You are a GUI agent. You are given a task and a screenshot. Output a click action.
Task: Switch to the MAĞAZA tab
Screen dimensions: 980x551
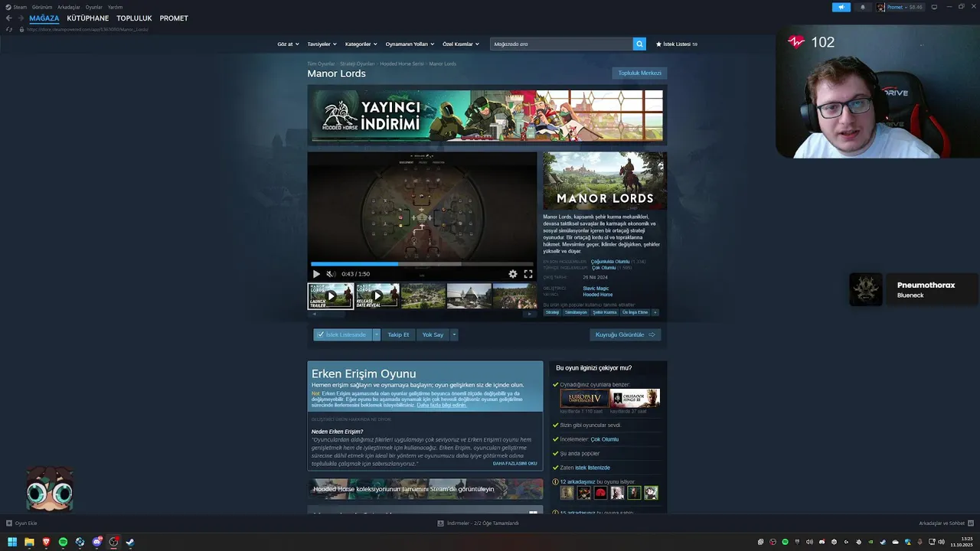tap(44, 18)
